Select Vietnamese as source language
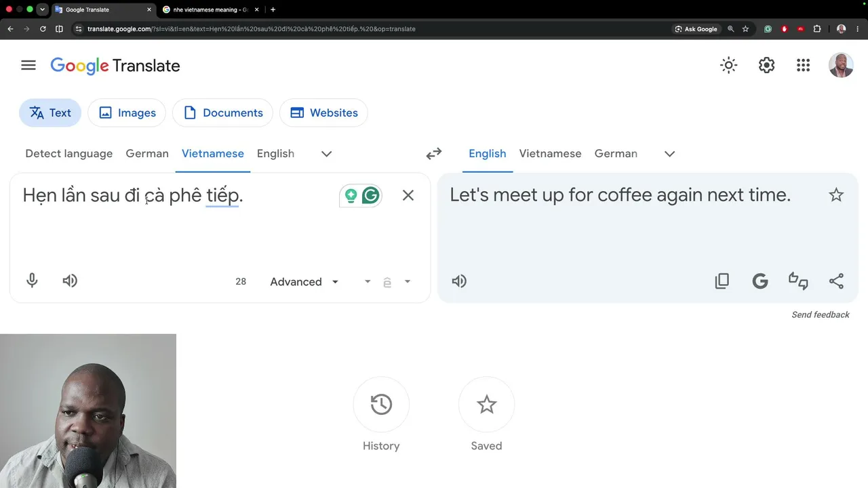This screenshot has width=868, height=488. (213, 153)
